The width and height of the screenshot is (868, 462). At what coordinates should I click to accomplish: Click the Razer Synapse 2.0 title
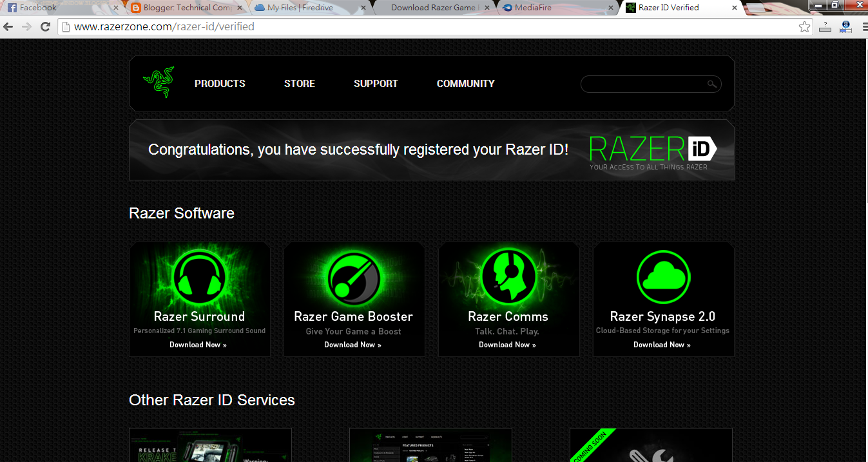(x=662, y=316)
